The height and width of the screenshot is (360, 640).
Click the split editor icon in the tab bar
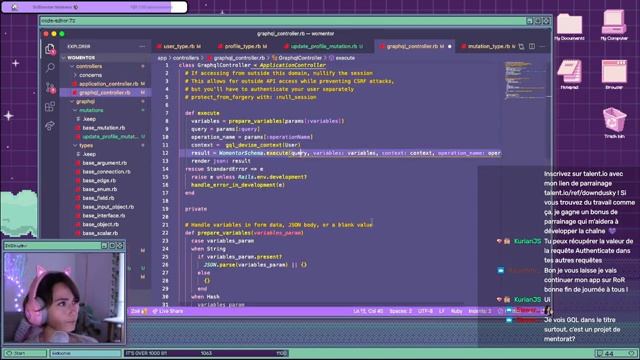click(x=532, y=47)
